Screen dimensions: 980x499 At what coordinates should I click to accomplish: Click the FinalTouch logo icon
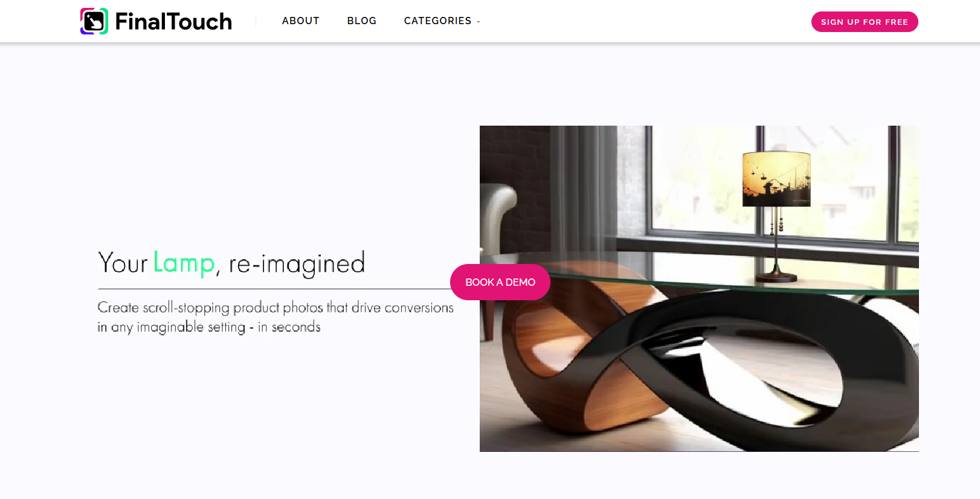(94, 21)
